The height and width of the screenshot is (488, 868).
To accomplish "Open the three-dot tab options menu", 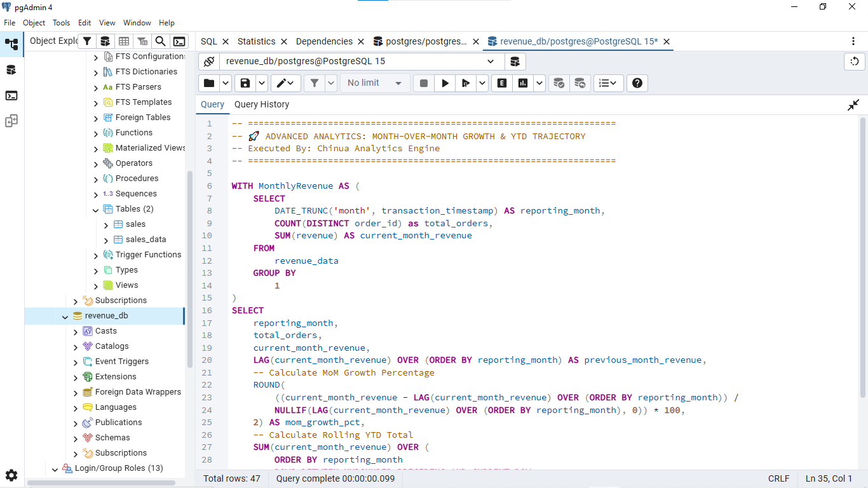I will tap(853, 41).
